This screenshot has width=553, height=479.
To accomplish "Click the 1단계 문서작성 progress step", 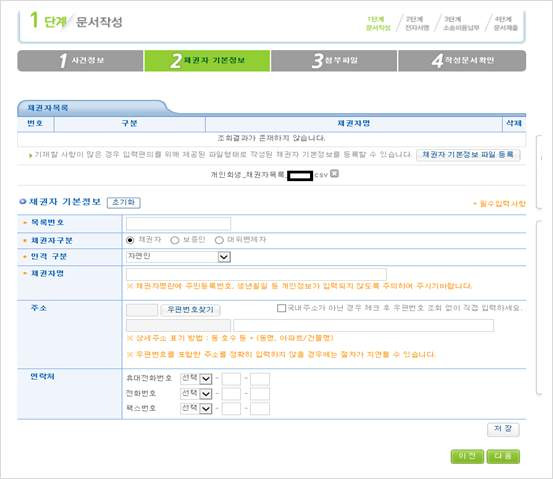I will (378, 23).
